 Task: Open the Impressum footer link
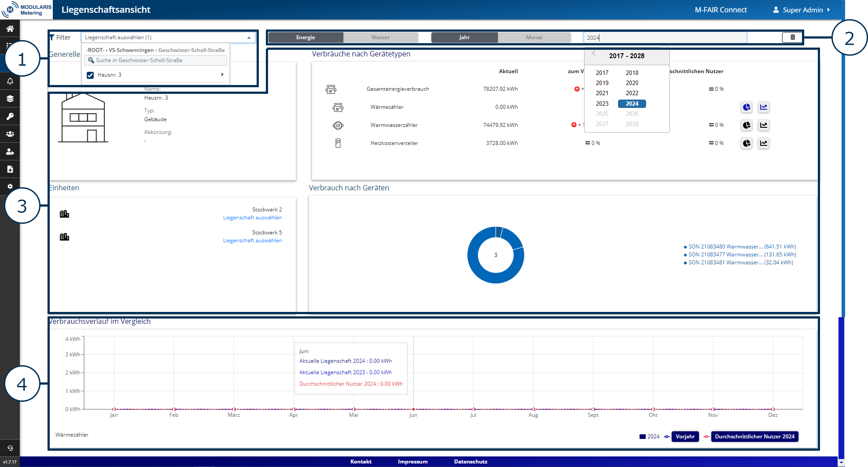(412, 462)
